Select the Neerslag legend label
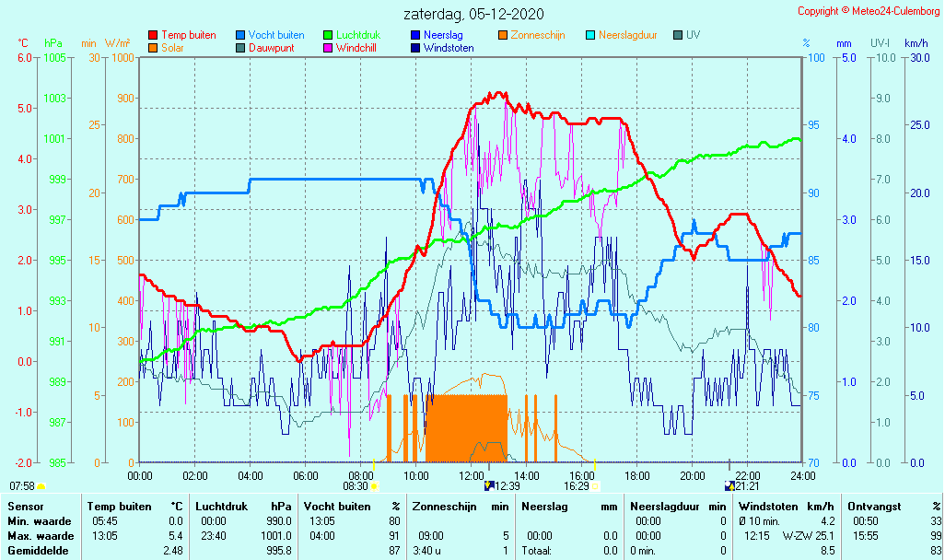The height and width of the screenshot is (560, 945). 444,35
